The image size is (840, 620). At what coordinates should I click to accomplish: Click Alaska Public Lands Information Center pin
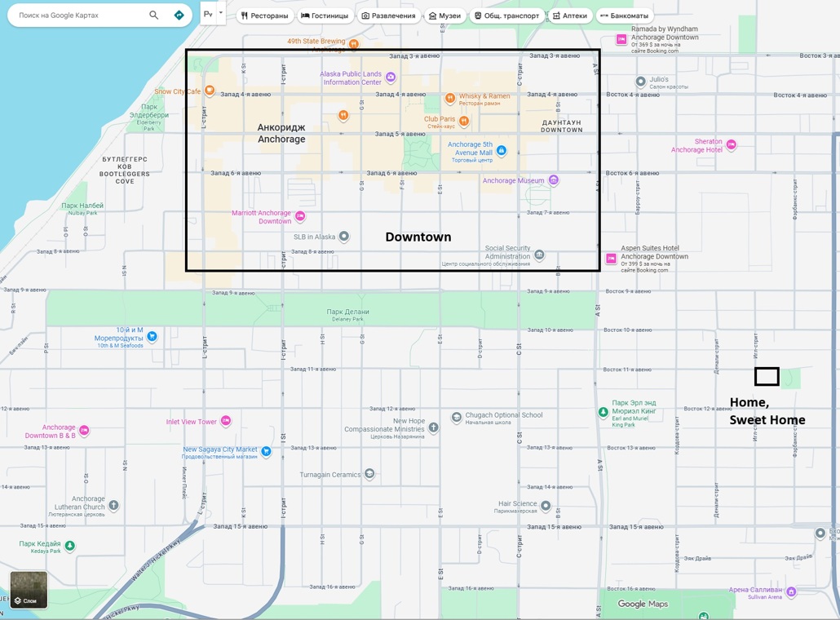(x=391, y=77)
